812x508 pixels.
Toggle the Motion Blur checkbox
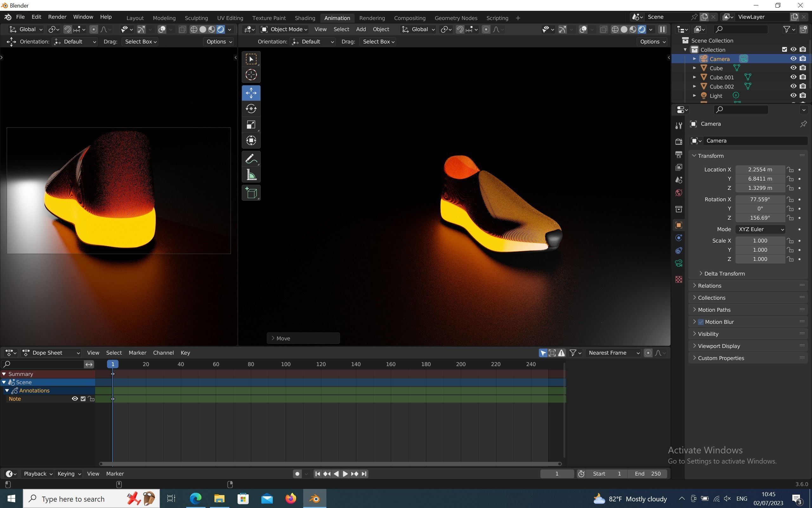pyautogui.click(x=701, y=322)
